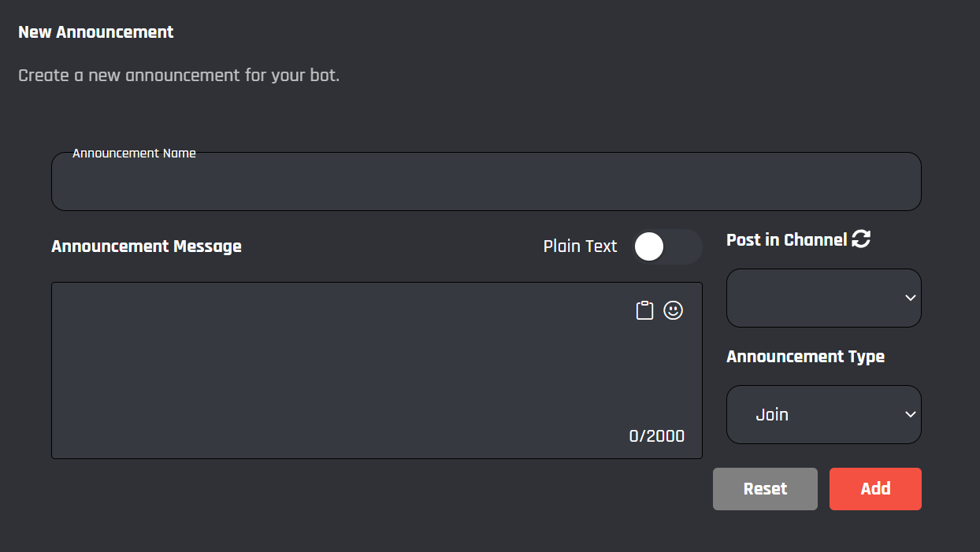Switch the Plain Text switch on

click(x=668, y=246)
